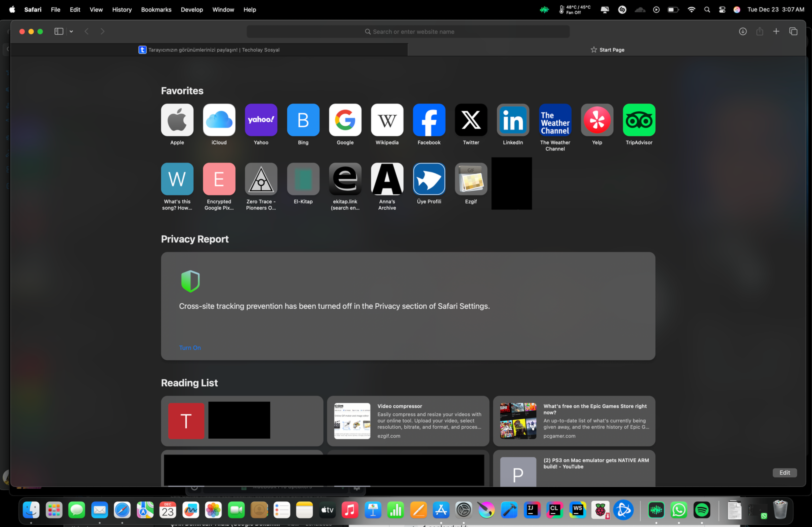Open Spotify from the Dock
The width and height of the screenshot is (812, 527).
[x=701, y=510]
